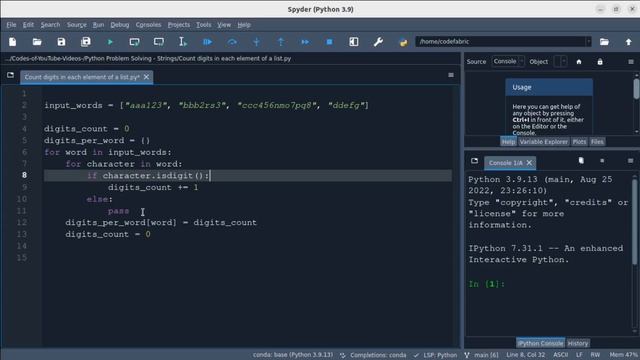Start debugging the file
640x360 pixels.
[207, 42]
